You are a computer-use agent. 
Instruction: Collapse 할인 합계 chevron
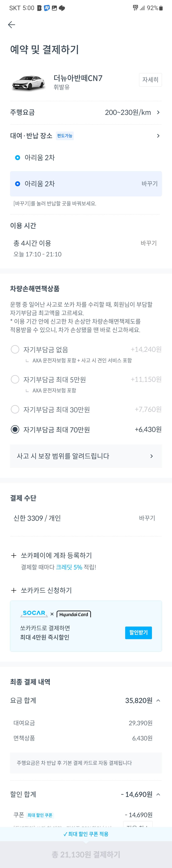[x=158, y=794]
